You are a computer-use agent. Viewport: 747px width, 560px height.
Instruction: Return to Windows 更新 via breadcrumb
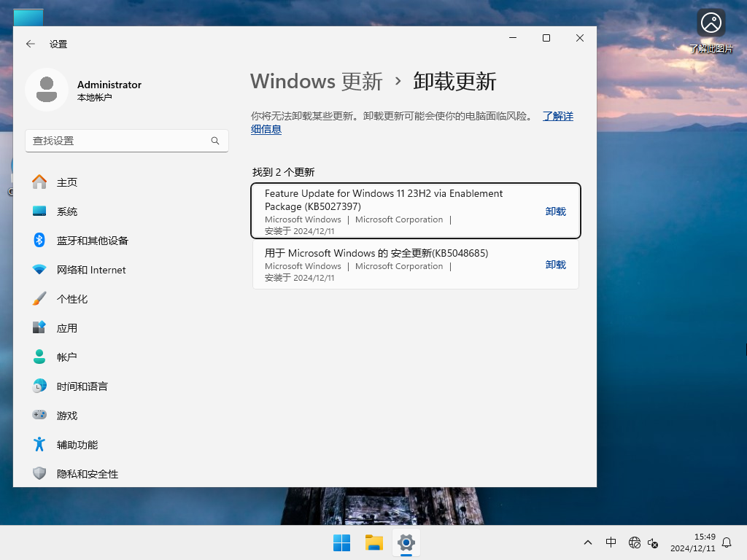[316, 82]
